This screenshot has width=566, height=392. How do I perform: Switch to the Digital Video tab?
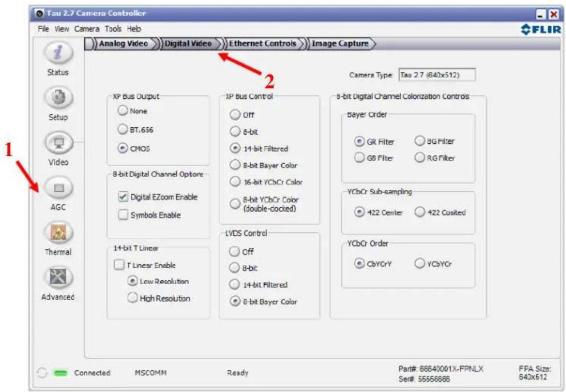click(x=188, y=44)
